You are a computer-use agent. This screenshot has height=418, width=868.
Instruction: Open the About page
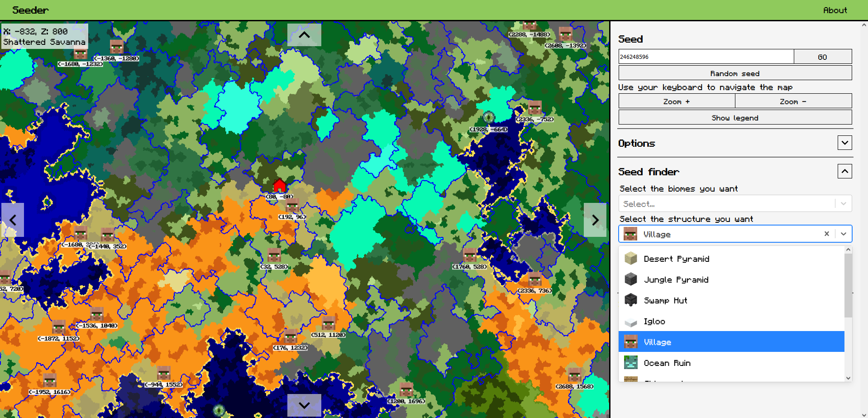[x=835, y=10]
